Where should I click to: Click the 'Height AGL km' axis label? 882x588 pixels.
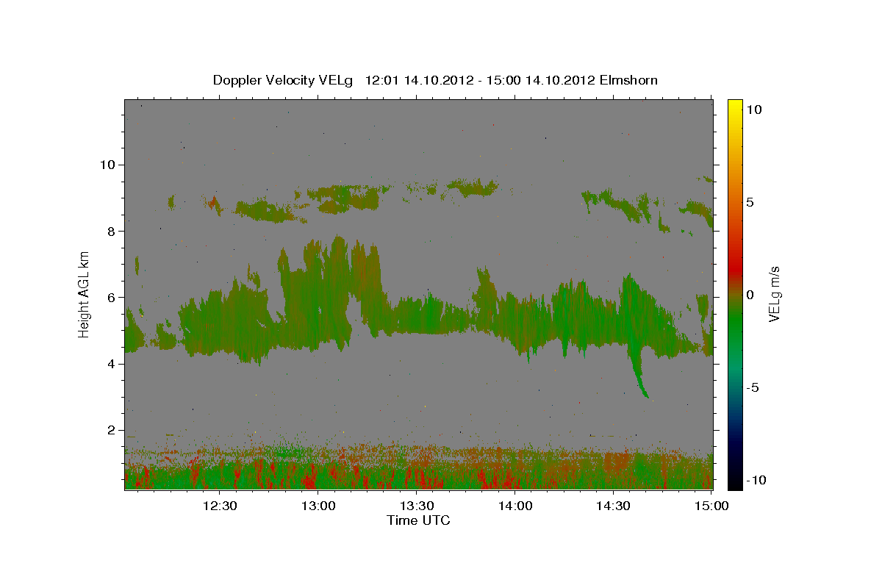[85, 294]
